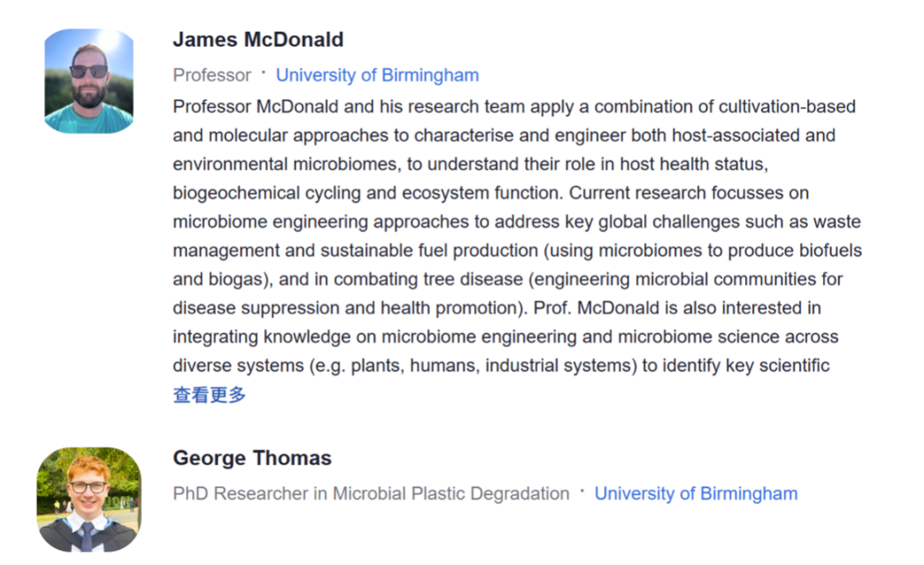Open University of Birmingham link beside PhD Researcher
This screenshot has width=924, height=565.
click(x=696, y=493)
